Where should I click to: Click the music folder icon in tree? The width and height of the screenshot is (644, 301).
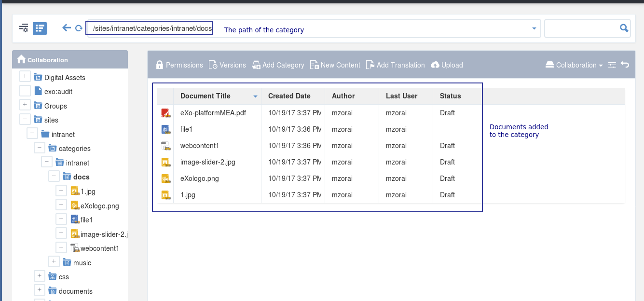point(67,262)
